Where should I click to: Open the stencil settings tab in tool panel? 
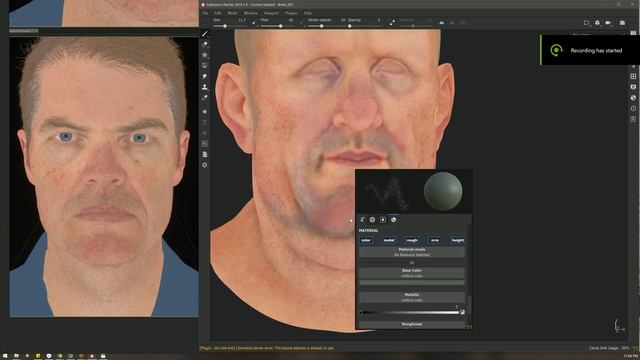coord(383,220)
